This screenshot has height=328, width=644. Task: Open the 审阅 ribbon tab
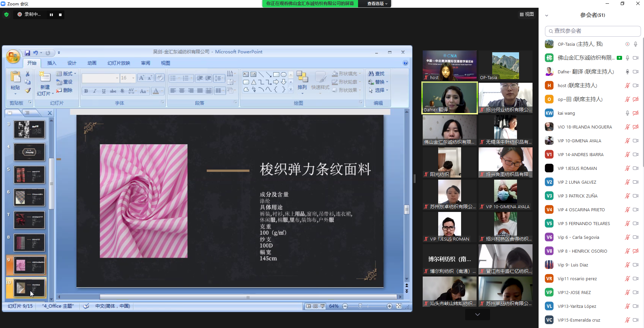click(x=146, y=63)
